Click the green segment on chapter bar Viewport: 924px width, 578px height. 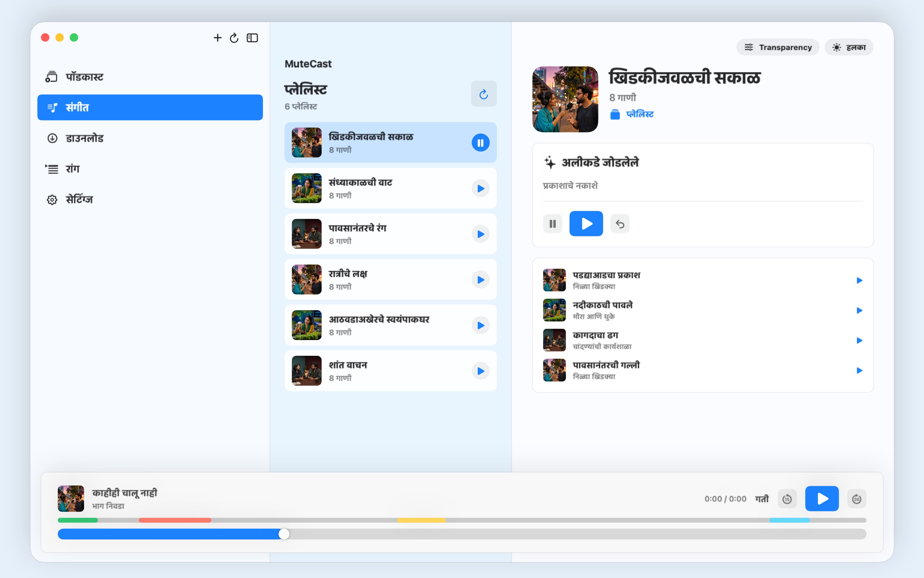click(78, 520)
